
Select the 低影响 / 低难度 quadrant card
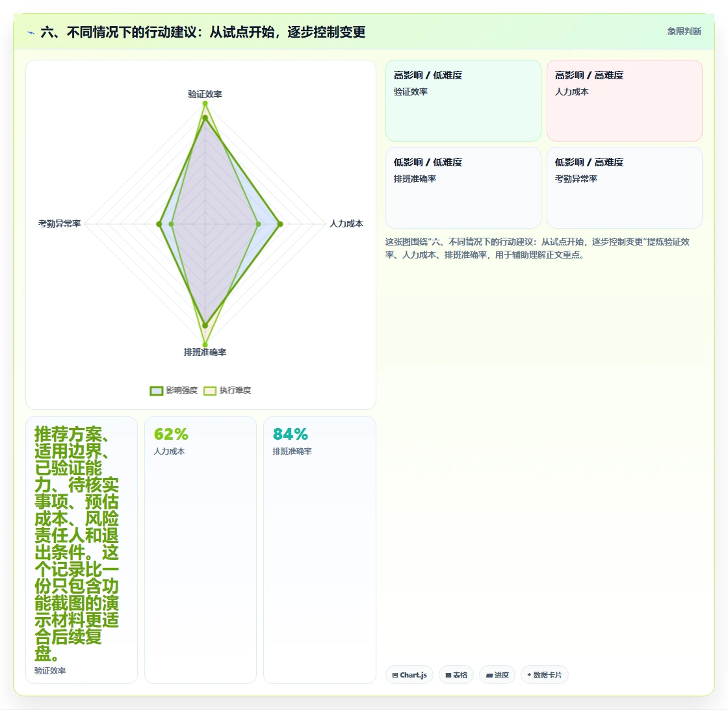pyautogui.click(x=463, y=188)
